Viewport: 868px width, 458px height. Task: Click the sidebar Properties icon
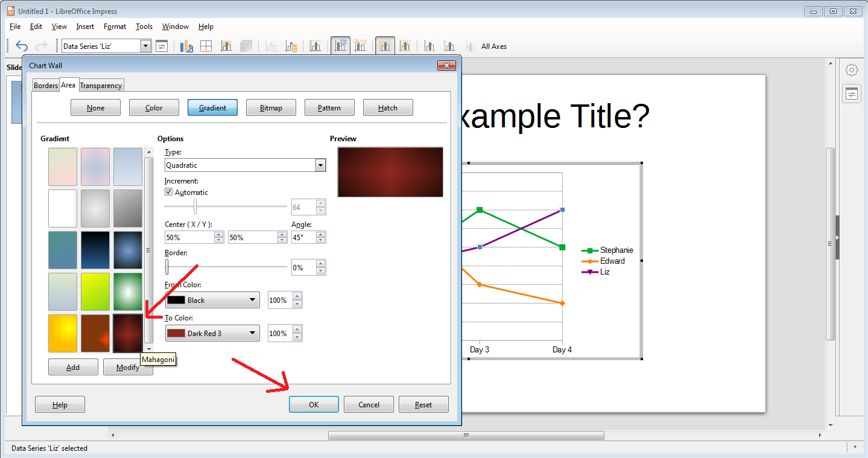pos(852,94)
